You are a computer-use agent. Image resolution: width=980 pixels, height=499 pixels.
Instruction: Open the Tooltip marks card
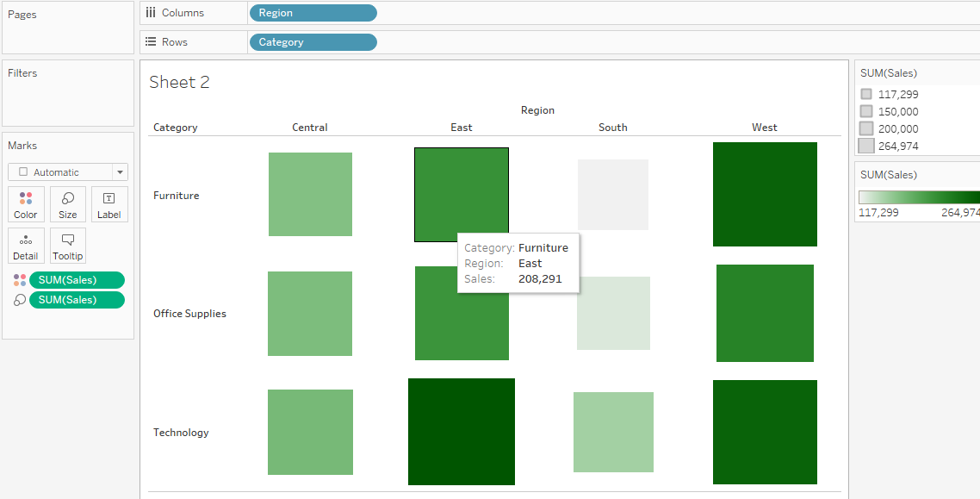[68, 246]
